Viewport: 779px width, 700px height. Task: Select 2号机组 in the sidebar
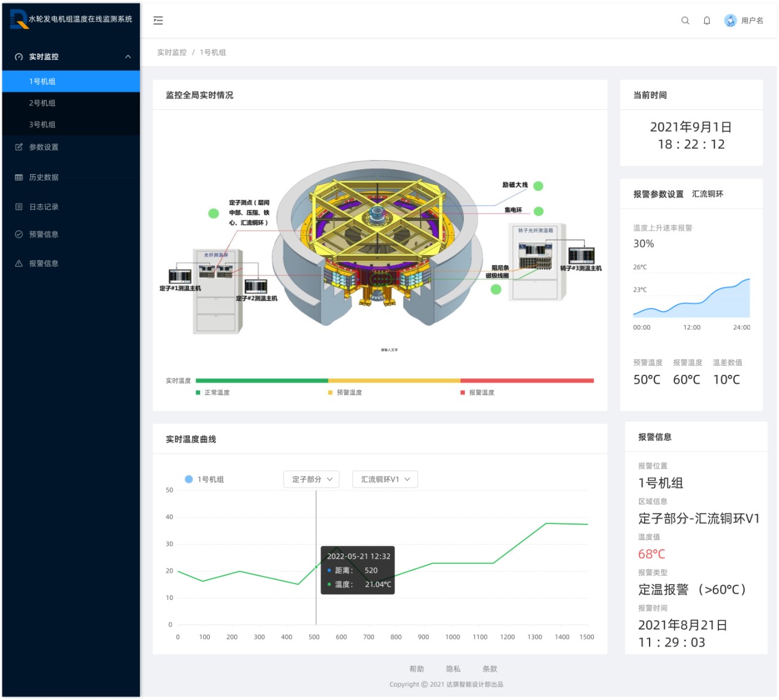[42, 103]
